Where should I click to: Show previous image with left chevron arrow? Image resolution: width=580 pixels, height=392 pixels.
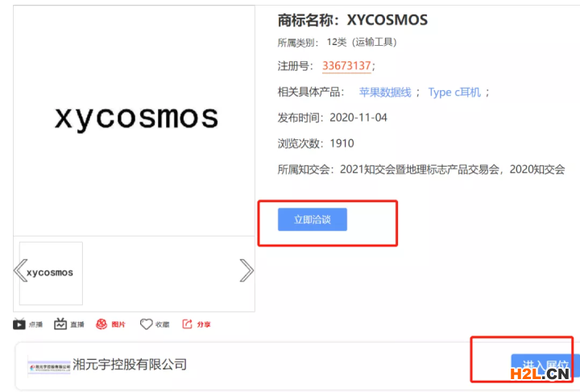[20, 270]
